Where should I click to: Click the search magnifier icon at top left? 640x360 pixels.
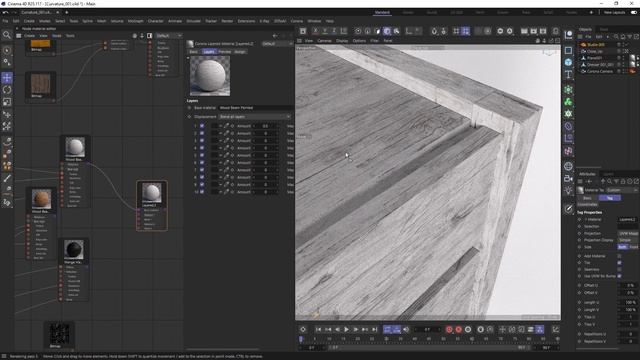(x=7, y=35)
